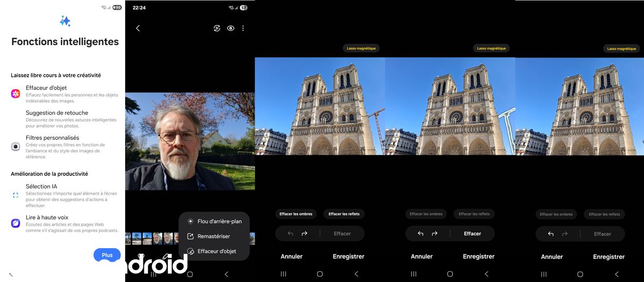
Task: Tap the pink Effaceur d'objet flower icon
Action: pos(16,94)
